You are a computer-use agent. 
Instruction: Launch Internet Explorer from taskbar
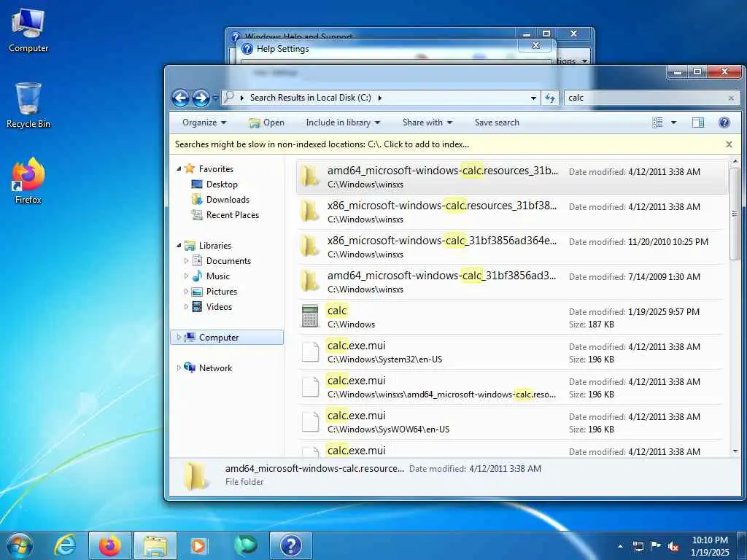(64, 545)
